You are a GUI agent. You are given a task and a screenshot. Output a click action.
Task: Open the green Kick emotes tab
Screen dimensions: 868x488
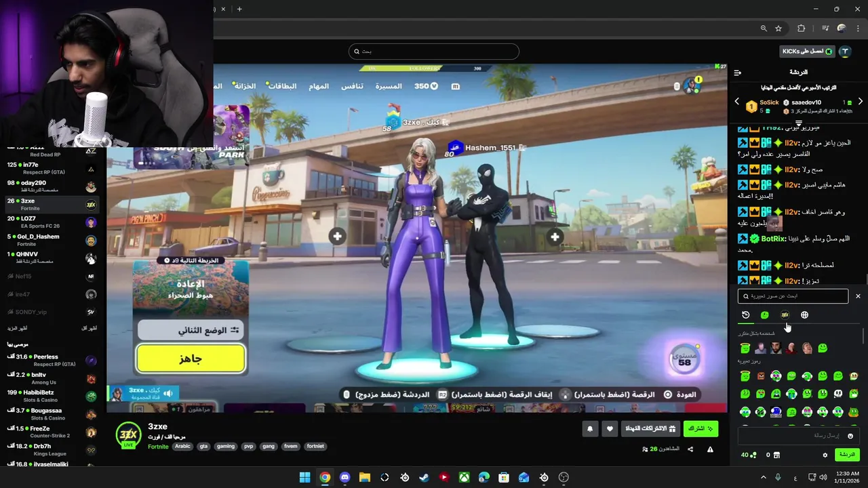pos(765,314)
